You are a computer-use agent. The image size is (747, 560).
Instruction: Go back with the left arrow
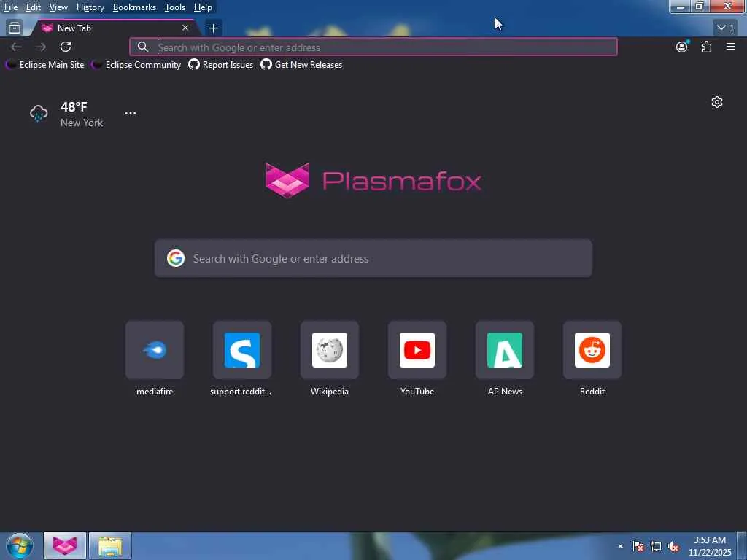pos(16,47)
